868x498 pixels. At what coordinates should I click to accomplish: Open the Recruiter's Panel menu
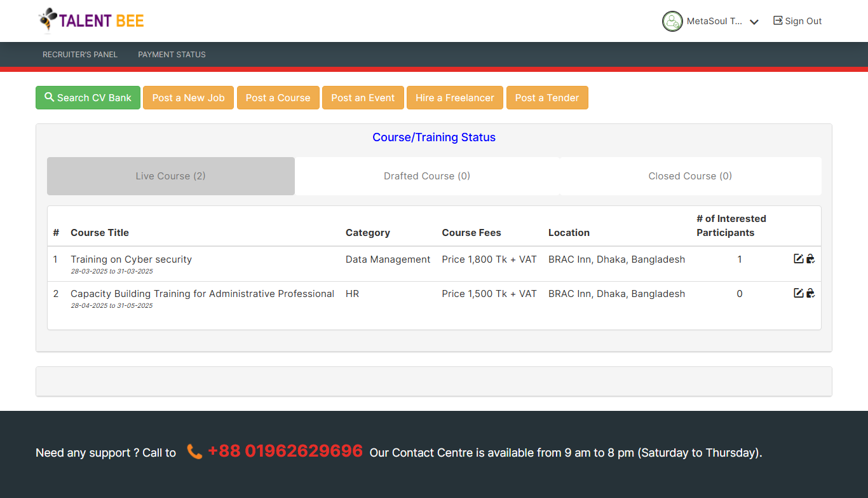80,55
